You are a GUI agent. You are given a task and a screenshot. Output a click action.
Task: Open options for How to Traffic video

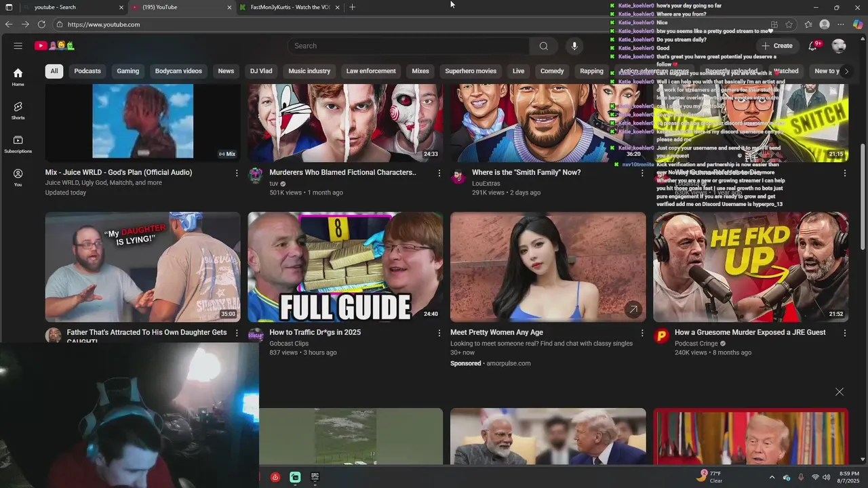[x=439, y=333]
